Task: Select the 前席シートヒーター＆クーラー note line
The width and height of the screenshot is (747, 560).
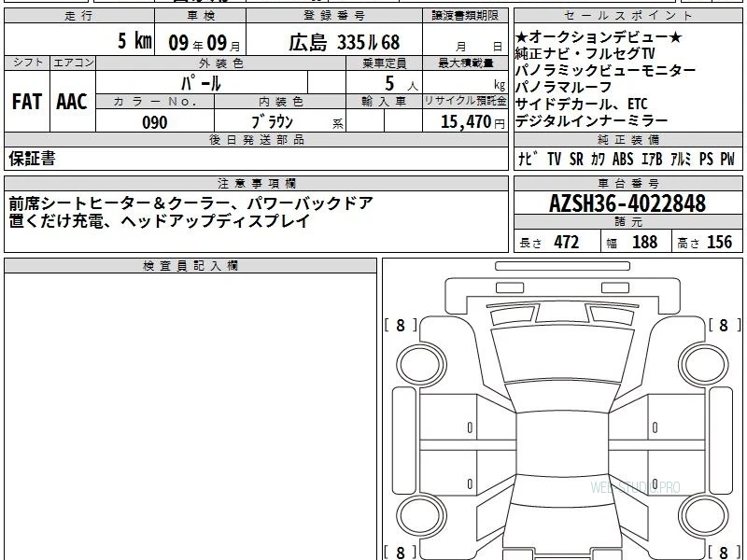Action: [x=191, y=203]
